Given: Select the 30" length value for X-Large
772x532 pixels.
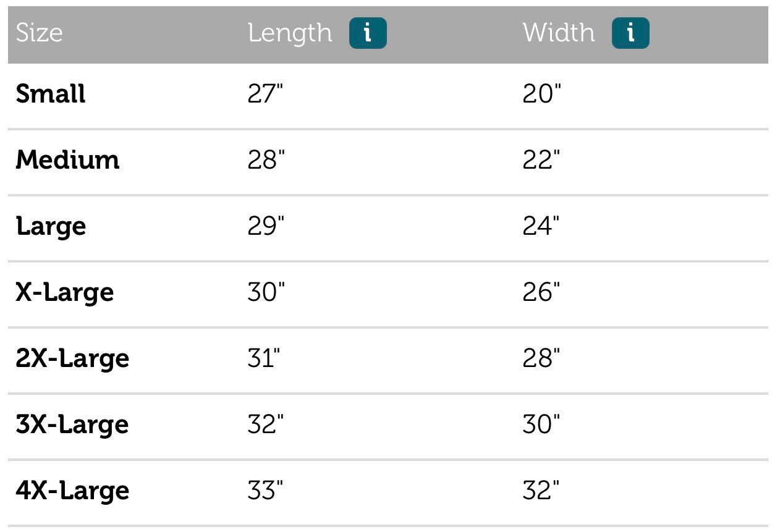Looking at the screenshot, I should [266, 292].
